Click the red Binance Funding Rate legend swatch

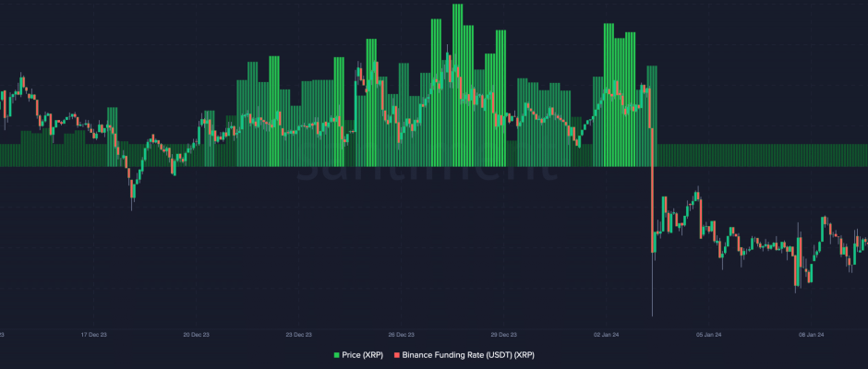[x=397, y=354]
